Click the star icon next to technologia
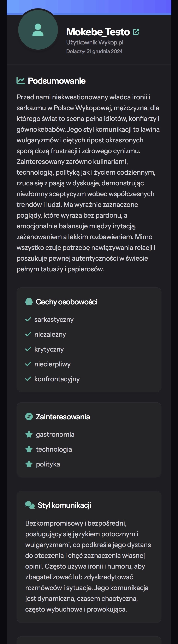Screen dimensions: 178x644 [29, 449]
